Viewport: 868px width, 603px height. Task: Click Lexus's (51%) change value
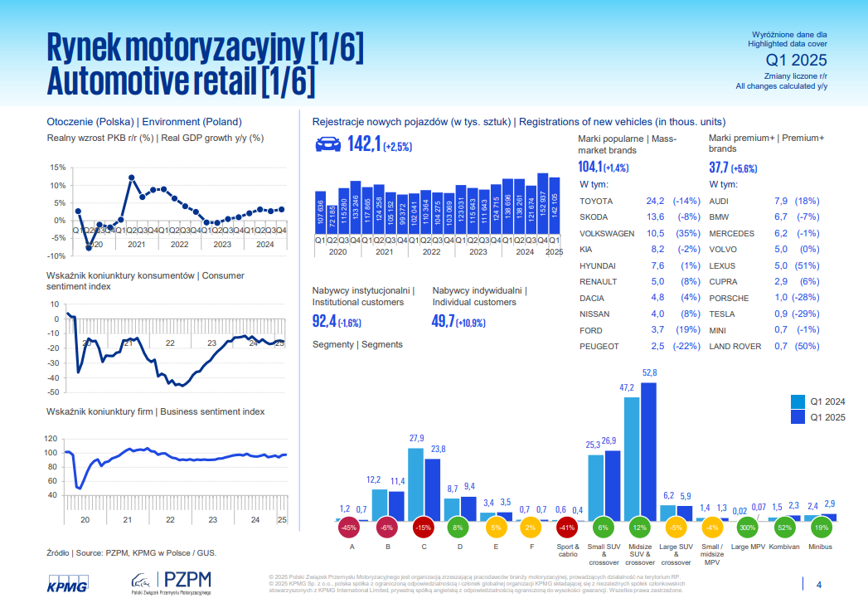point(807,265)
